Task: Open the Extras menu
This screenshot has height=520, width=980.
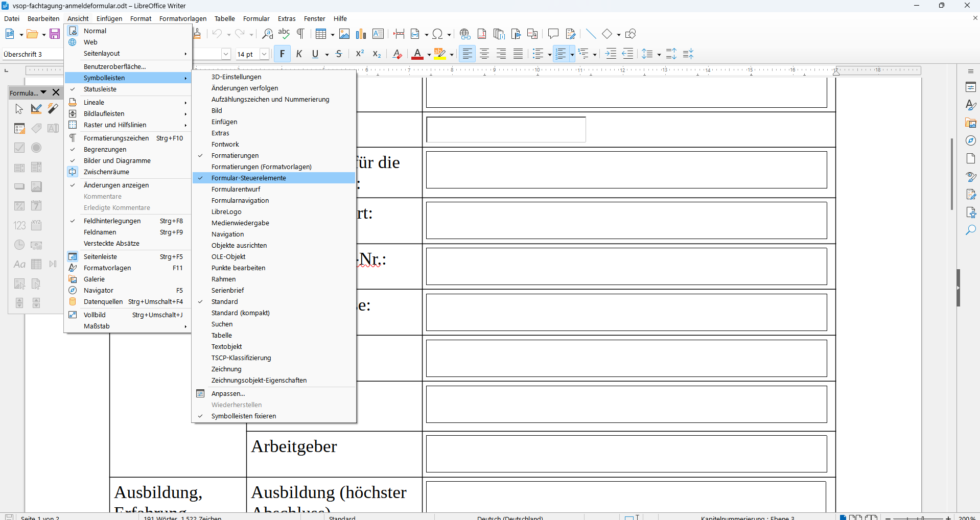Action: point(286,18)
